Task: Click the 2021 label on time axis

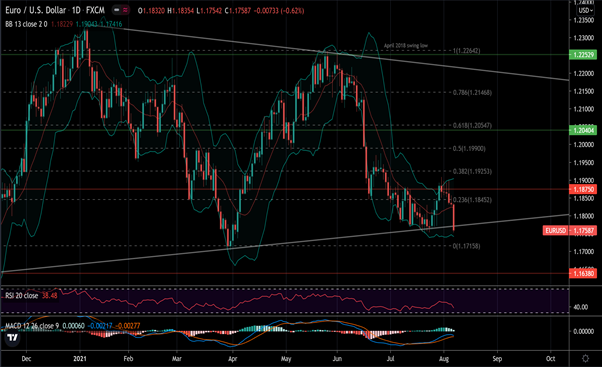Action: coord(80,359)
